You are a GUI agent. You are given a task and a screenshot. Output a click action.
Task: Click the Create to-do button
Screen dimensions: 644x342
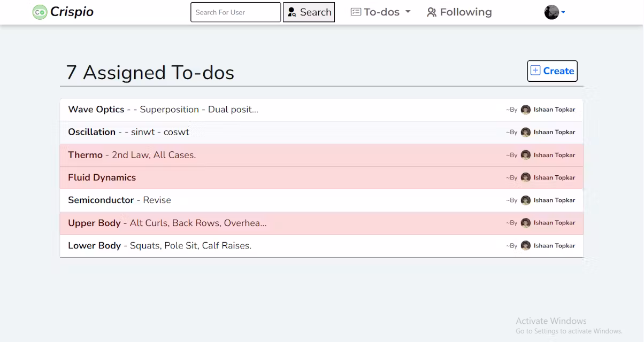point(552,71)
